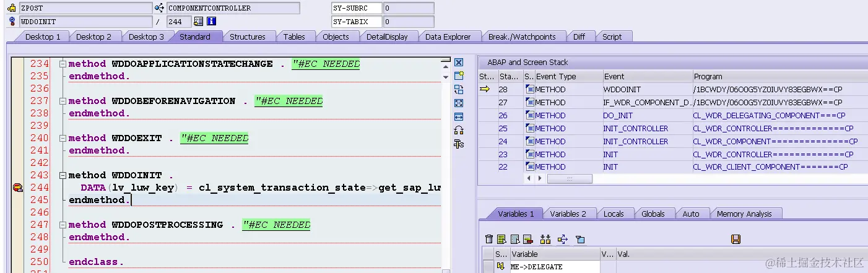Click the DO_INIT event in stack
Image resolution: width=868 pixels, height=273 pixels.
pos(648,115)
